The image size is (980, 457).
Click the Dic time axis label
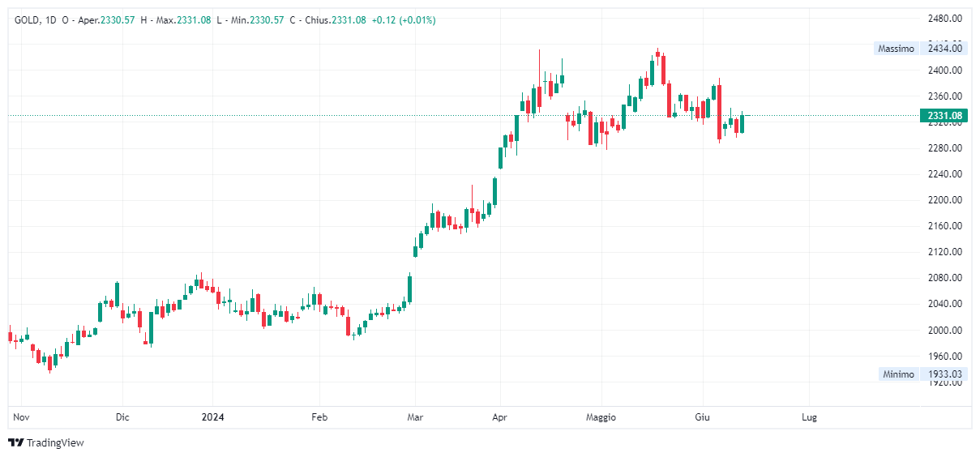click(x=122, y=418)
